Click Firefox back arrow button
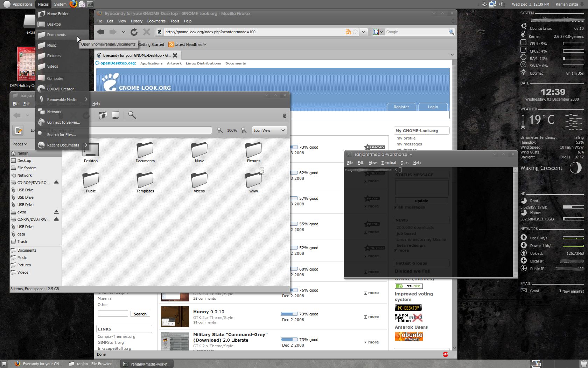 pos(101,32)
